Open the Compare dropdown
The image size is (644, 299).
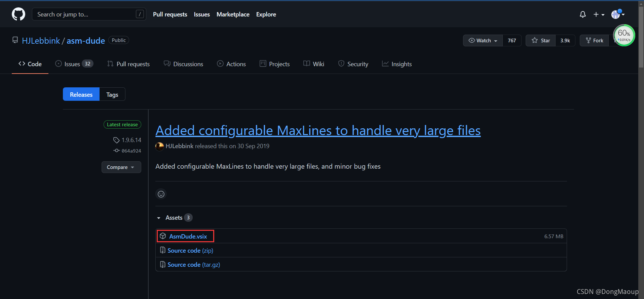point(121,167)
